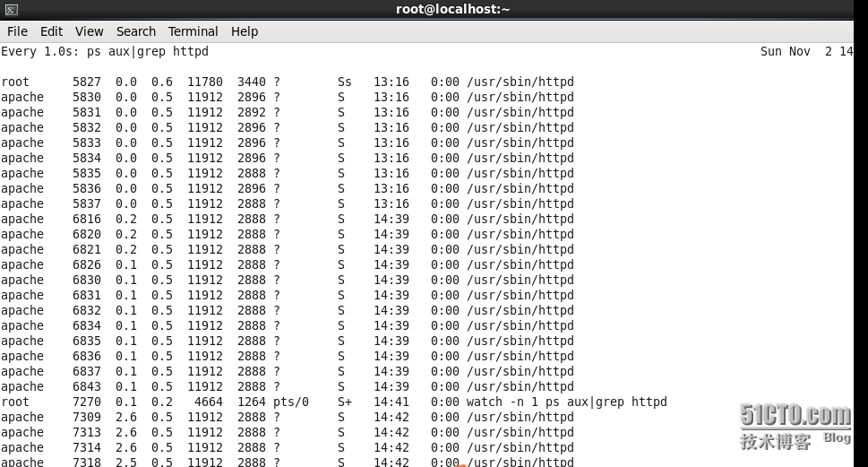Click RSS value 3440 in row 5827

coord(252,82)
